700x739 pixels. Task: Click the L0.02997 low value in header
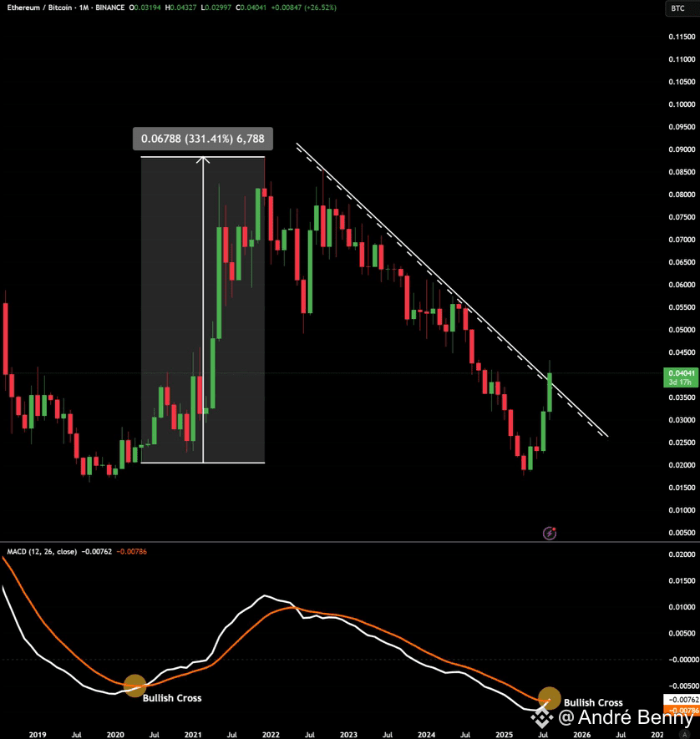[216, 8]
